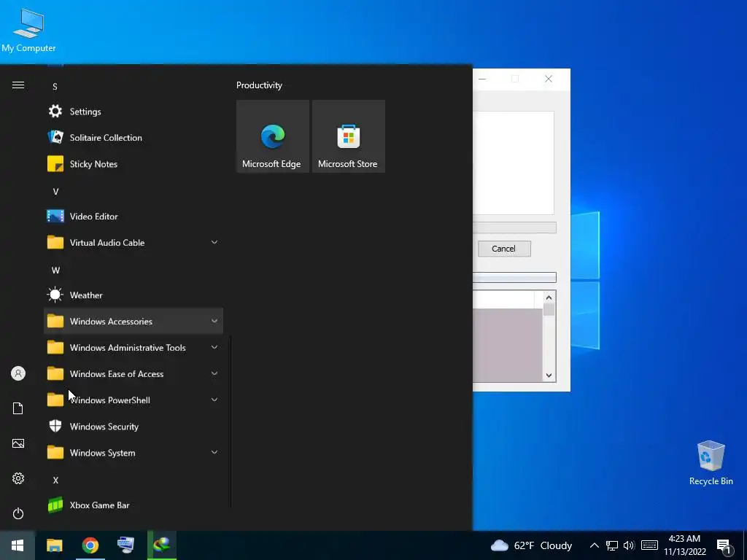Expand Windows Ease of Access folder
Image resolution: width=747 pixels, height=560 pixels.
click(x=133, y=374)
